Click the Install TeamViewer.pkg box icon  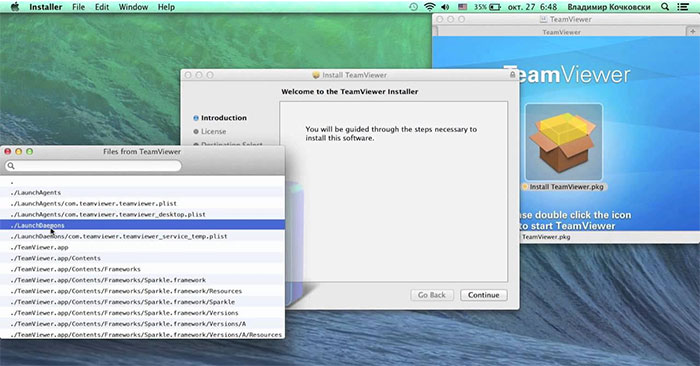point(563,142)
